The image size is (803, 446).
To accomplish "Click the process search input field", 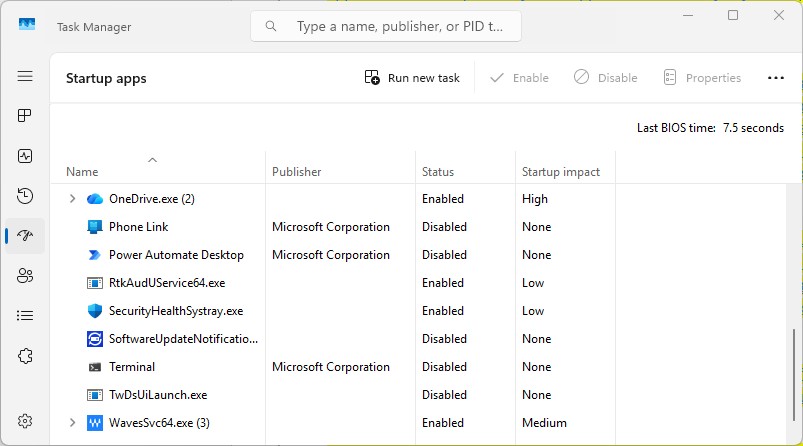I will pos(386,26).
